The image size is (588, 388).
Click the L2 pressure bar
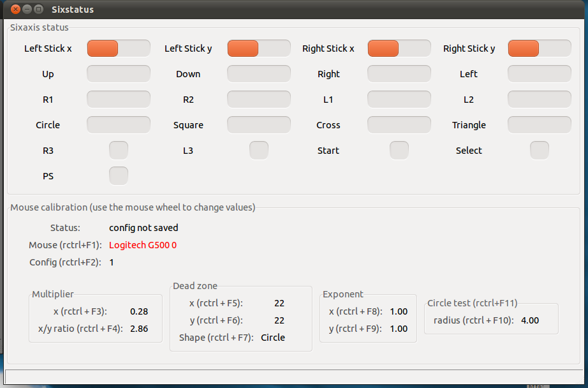coord(540,100)
